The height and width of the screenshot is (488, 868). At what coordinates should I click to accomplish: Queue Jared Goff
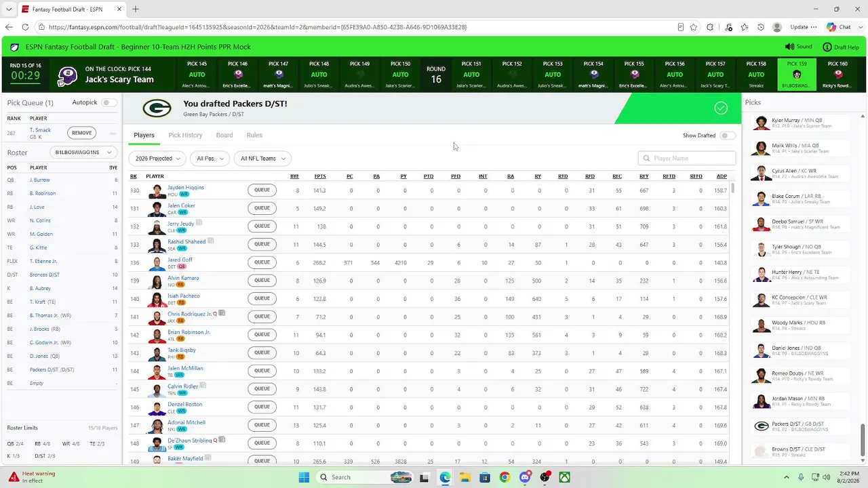point(262,262)
